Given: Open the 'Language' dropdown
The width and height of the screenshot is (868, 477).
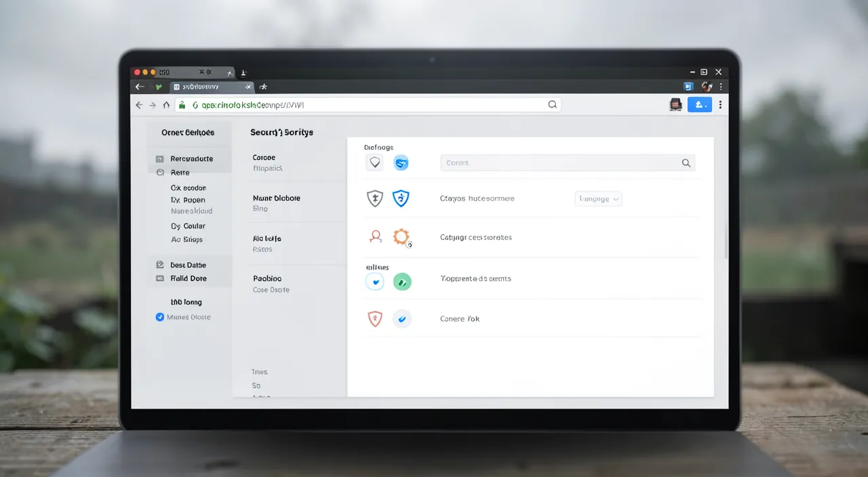Looking at the screenshot, I should [x=599, y=199].
